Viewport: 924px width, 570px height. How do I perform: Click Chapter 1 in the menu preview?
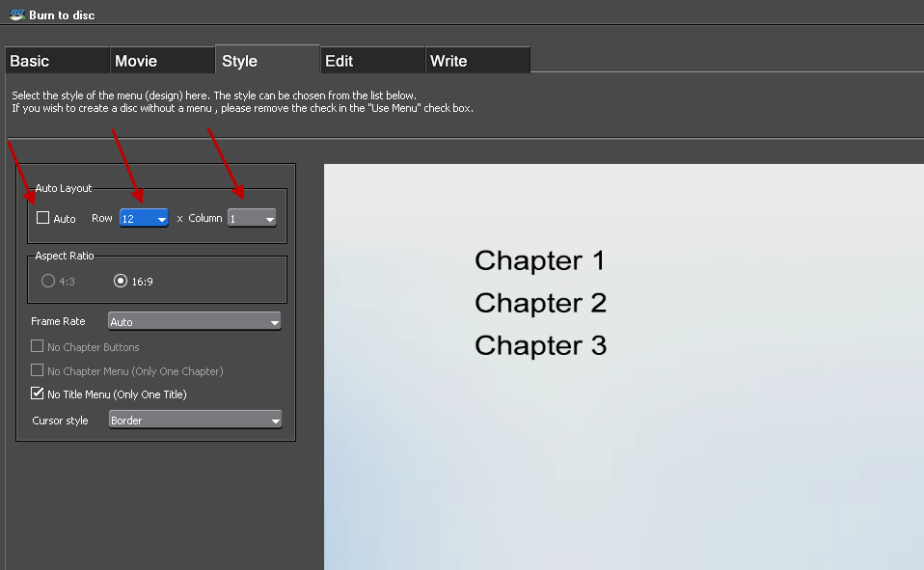click(x=540, y=260)
